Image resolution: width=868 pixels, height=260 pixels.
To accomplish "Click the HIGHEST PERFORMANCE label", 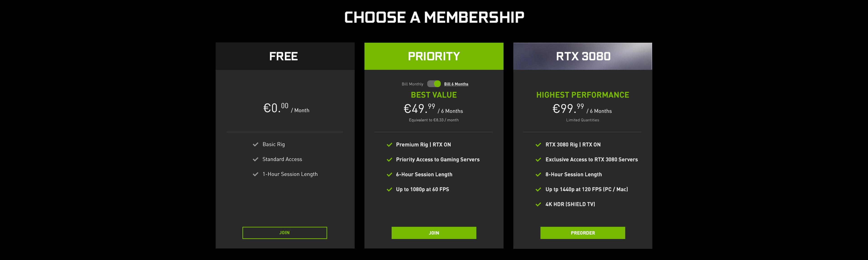I will click(583, 95).
